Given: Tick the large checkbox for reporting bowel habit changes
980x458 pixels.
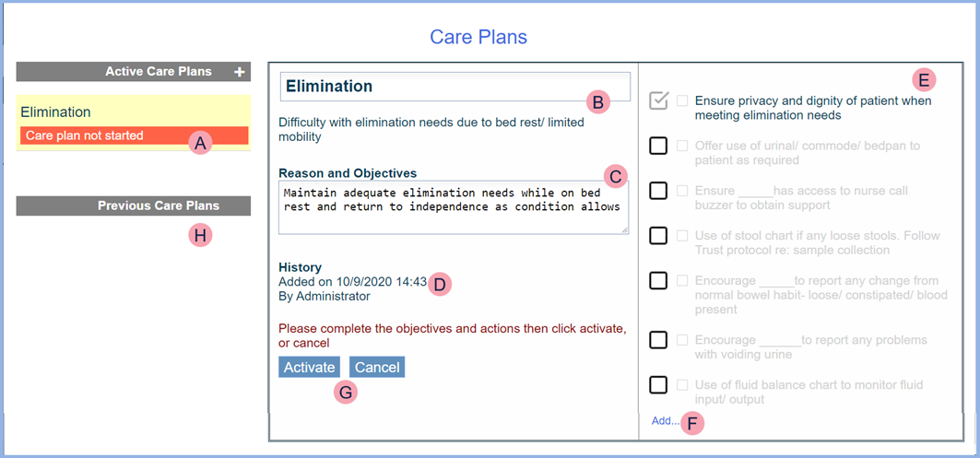Looking at the screenshot, I should point(658,281).
